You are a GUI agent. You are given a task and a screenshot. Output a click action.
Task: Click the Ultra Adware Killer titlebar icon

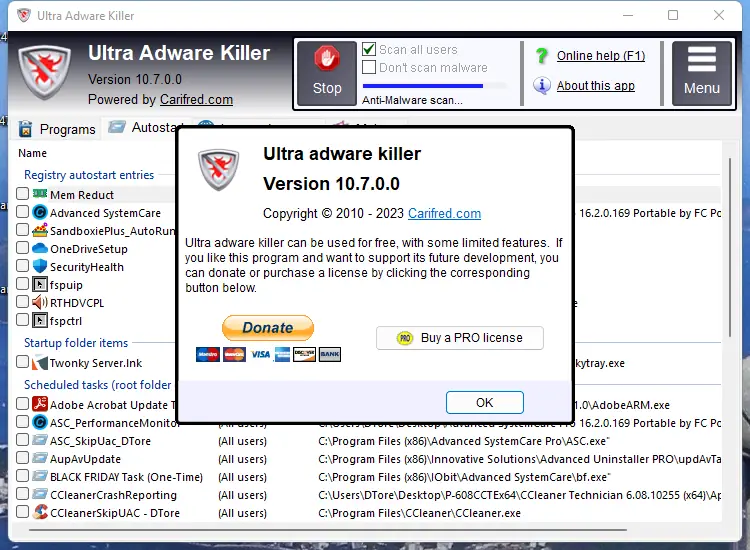tap(23, 15)
